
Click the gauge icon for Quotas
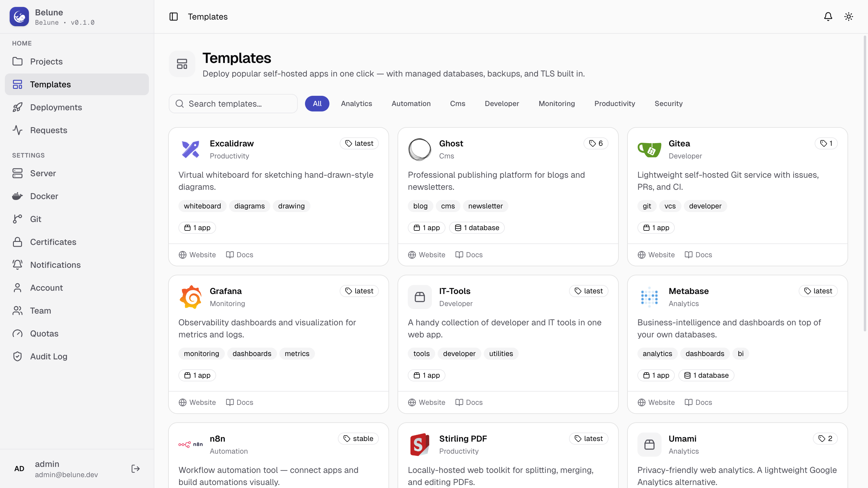[17, 333]
